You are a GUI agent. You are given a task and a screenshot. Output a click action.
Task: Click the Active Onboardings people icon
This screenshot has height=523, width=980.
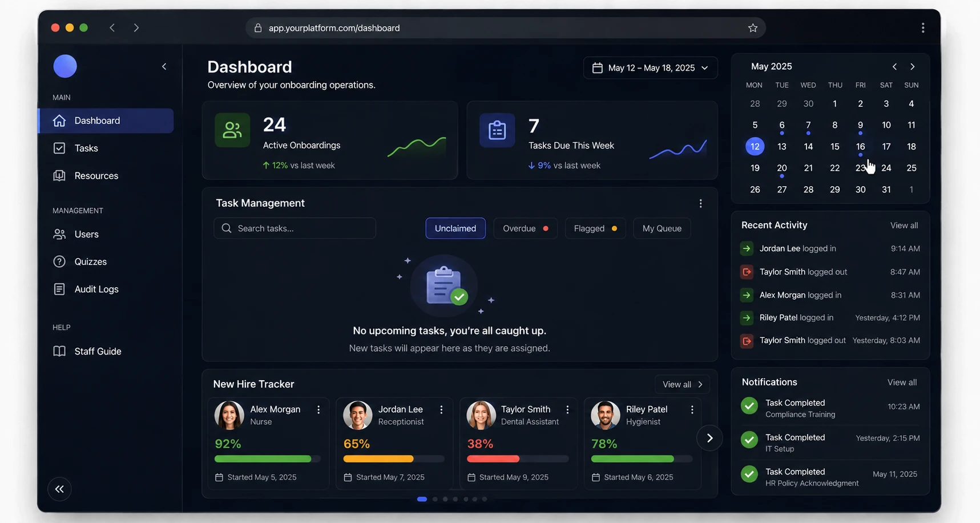coord(232,130)
